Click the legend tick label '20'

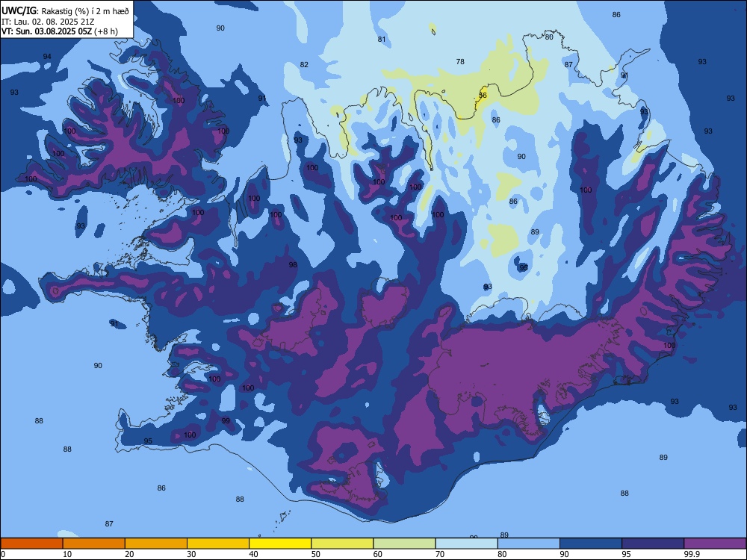coord(129,554)
